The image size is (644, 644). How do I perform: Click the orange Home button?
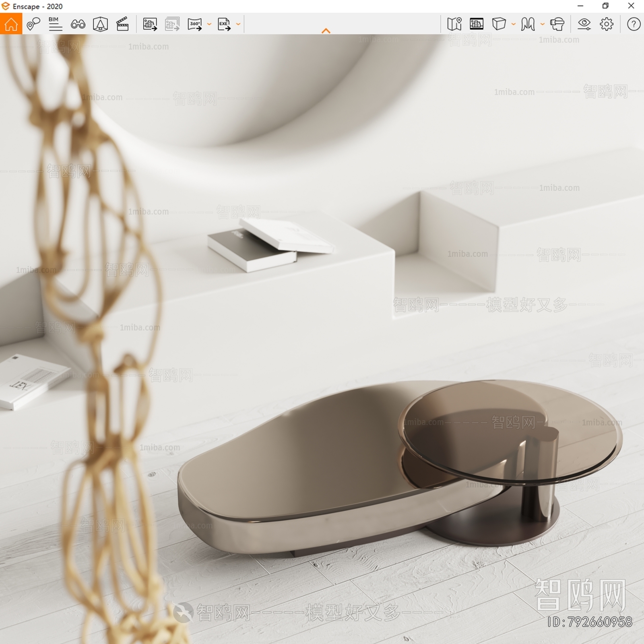[11, 24]
